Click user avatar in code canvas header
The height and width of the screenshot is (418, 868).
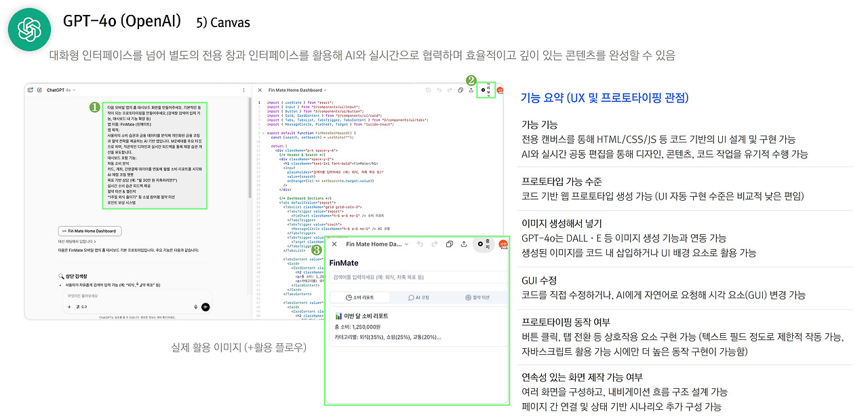coord(500,90)
